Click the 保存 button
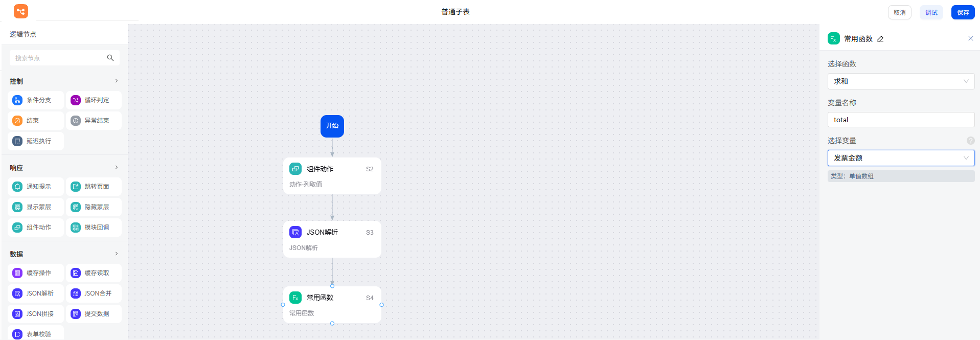 click(963, 12)
